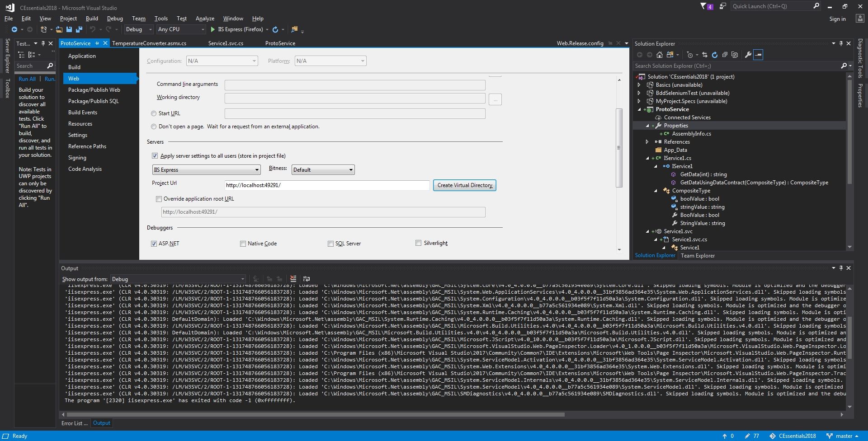Open the Debug solution configuration dropdown
Image resolution: width=868 pixels, height=441 pixels.
click(x=139, y=29)
